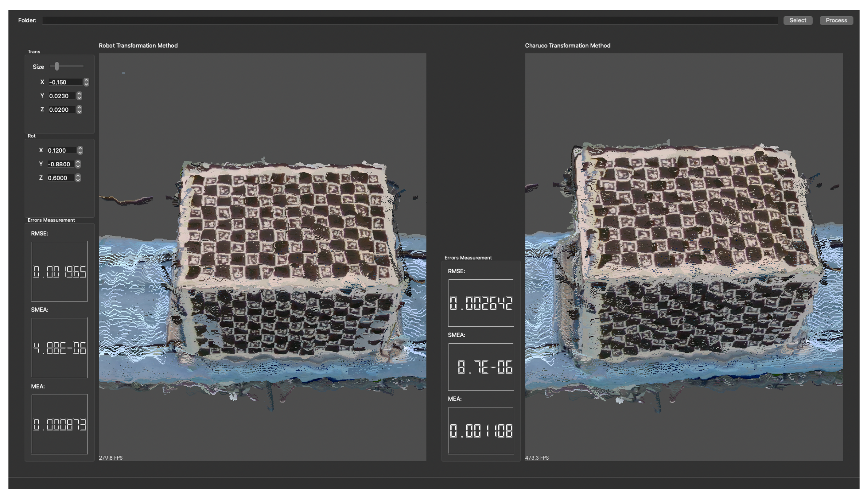Click the Trans Y value field
Image resolution: width=868 pixels, height=495 pixels.
pyautogui.click(x=61, y=96)
